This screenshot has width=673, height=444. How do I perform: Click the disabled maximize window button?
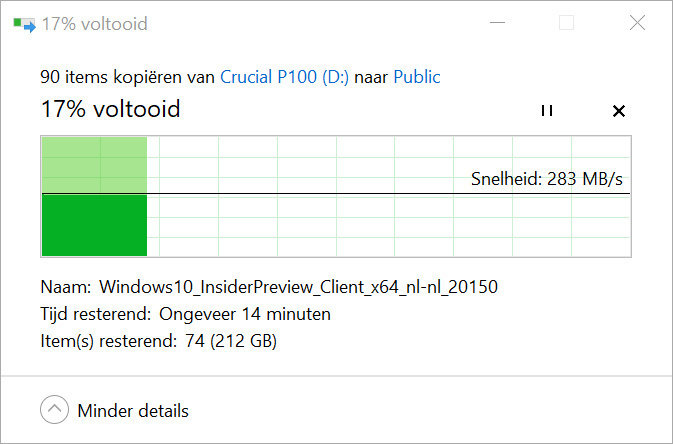pos(566,23)
